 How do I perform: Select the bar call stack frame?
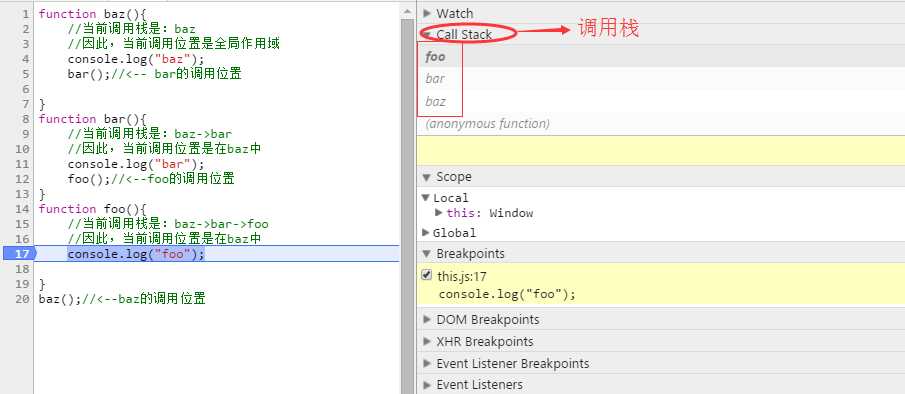660,78
